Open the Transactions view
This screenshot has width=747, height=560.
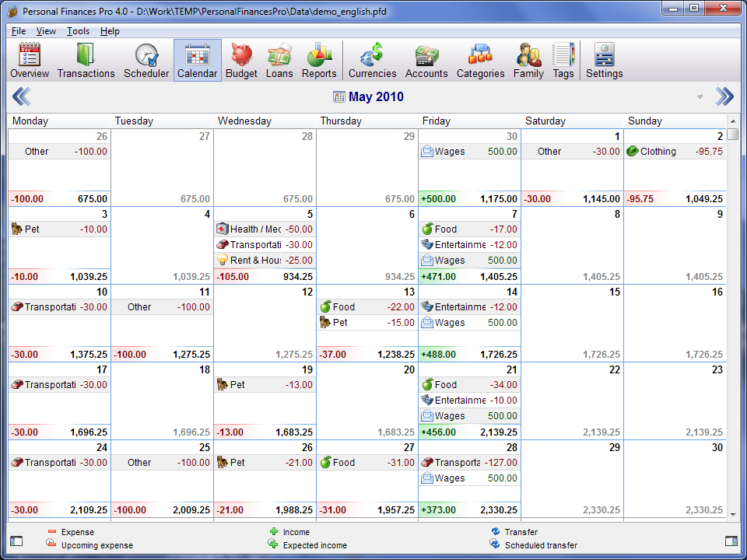(x=86, y=61)
